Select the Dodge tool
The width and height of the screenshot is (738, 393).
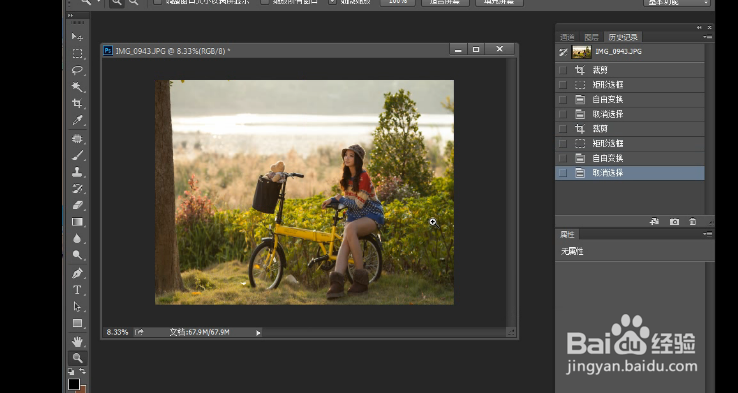pyautogui.click(x=77, y=255)
